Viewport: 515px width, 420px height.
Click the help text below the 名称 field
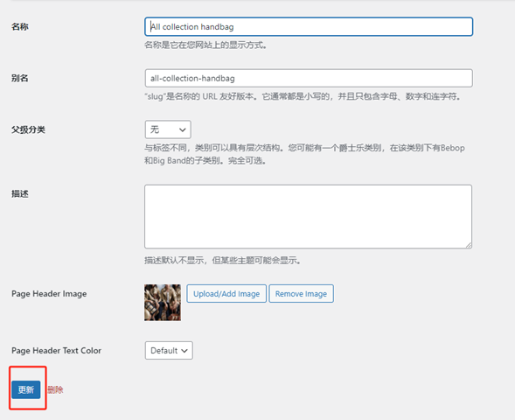(x=205, y=45)
